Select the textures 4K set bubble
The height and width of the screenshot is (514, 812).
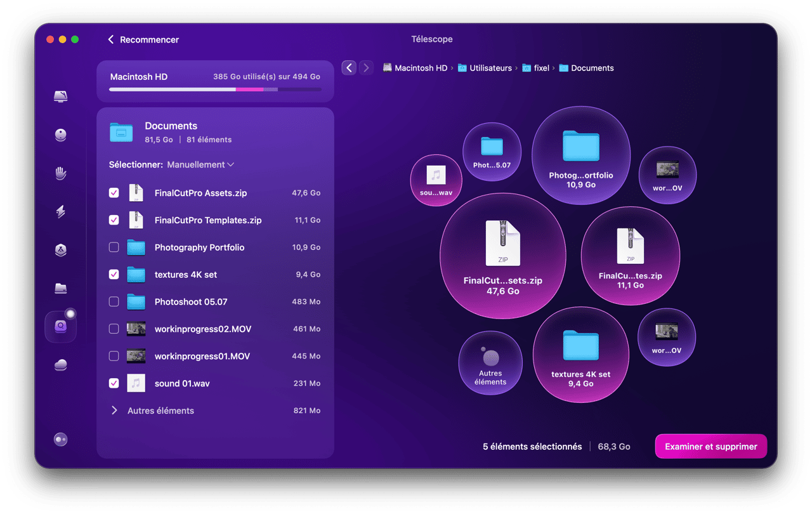pyautogui.click(x=580, y=355)
